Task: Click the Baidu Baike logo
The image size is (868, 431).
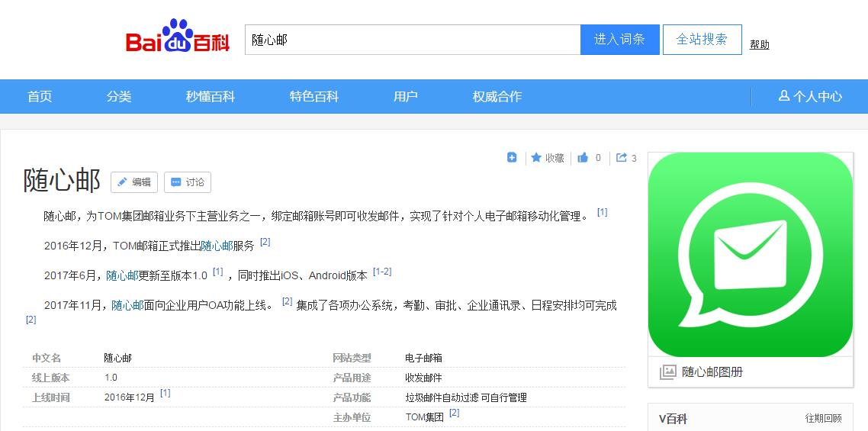Action: tap(178, 38)
